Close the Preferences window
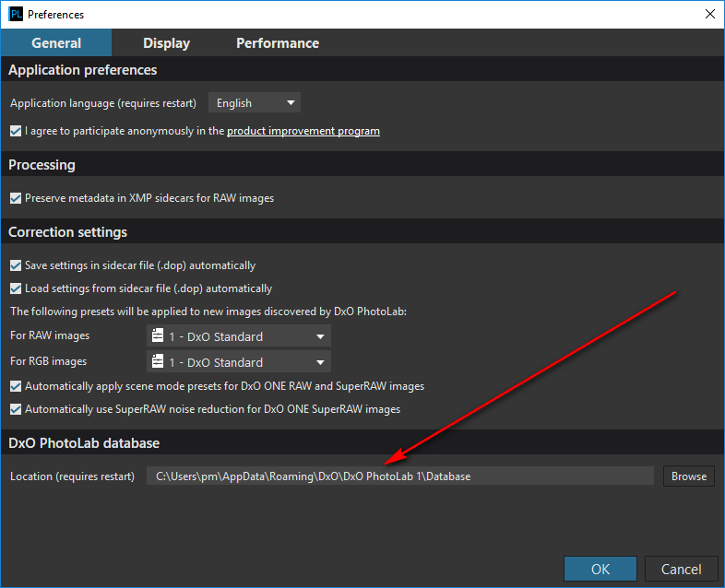This screenshot has width=725, height=588. pos(710,14)
